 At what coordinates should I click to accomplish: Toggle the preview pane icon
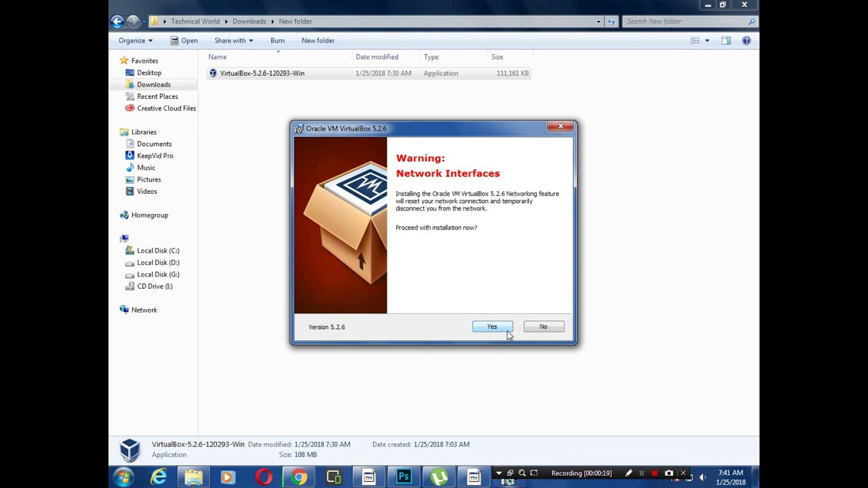point(726,41)
